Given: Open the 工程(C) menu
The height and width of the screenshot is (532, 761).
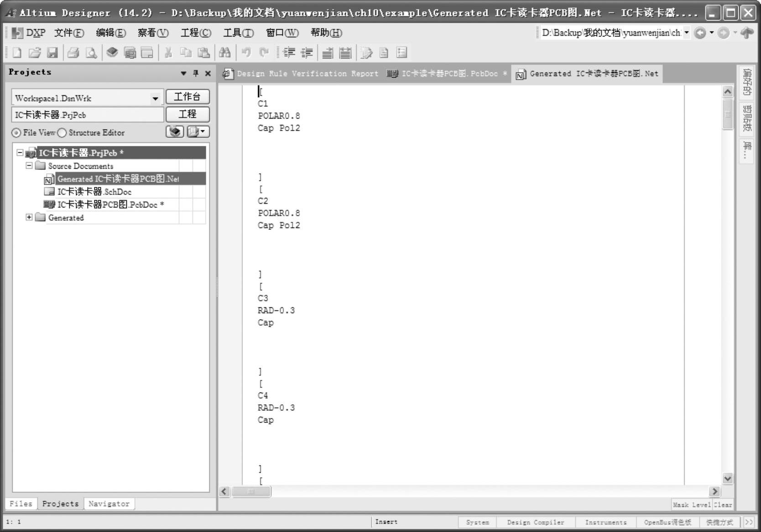Looking at the screenshot, I should tap(196, 33).
